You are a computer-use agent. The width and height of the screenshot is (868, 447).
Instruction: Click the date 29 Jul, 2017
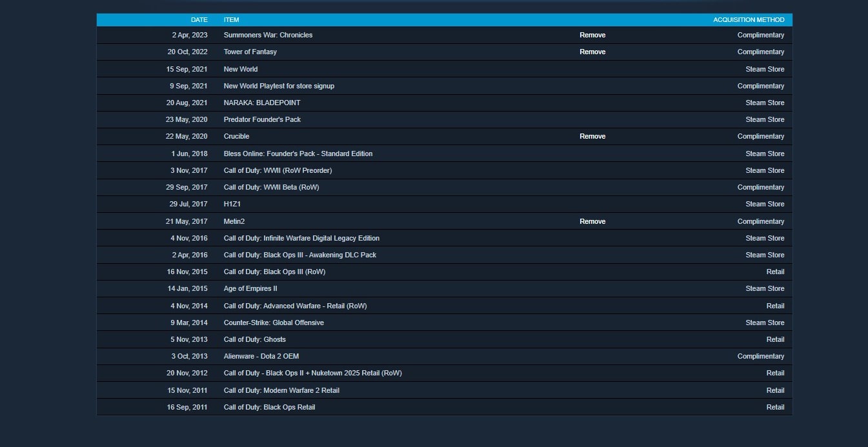point(188,204)
